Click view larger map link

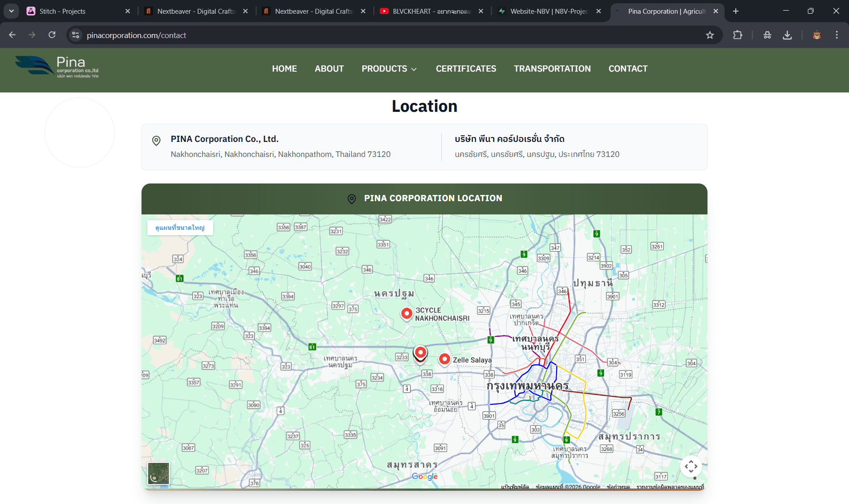pos(180,228)
